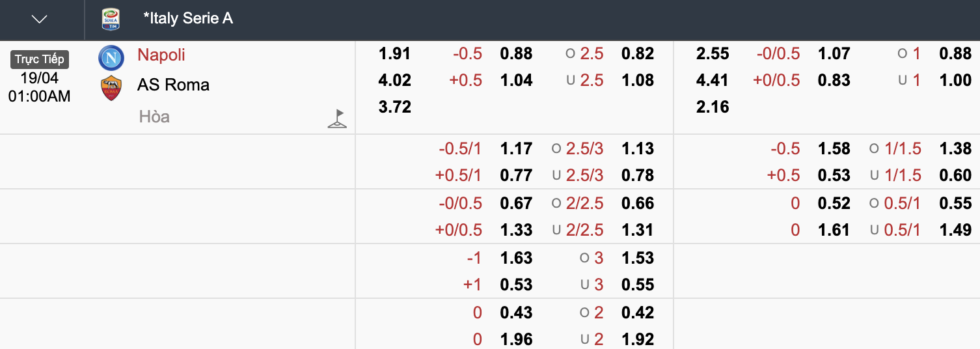
Task: Pick draw odds 3.72
Action: pyautogui.click(x=395, y=107)
